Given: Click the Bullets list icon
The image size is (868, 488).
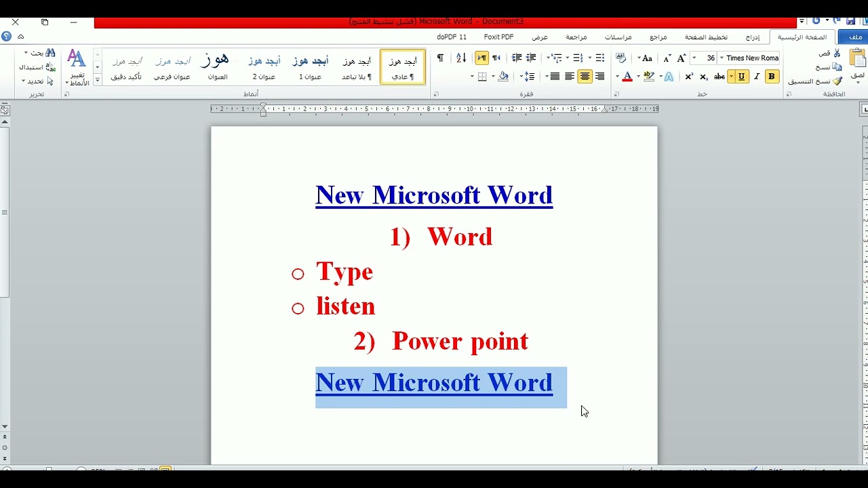Looking at the screenshot, I should [599, 58].
